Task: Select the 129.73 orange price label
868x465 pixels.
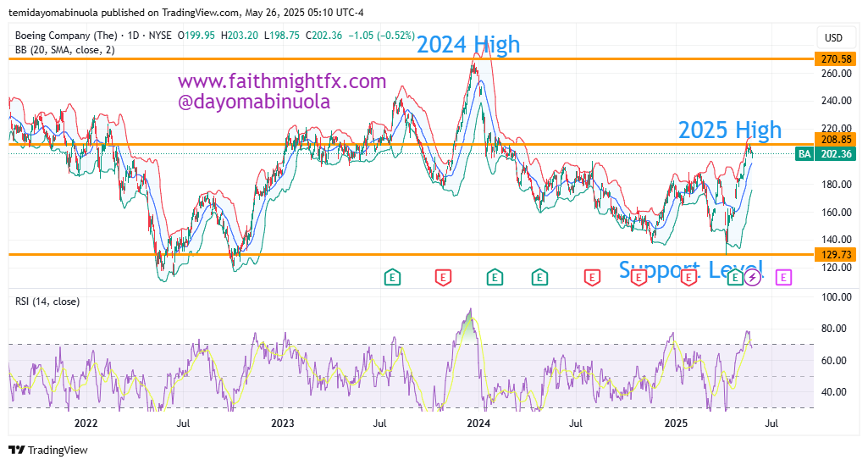Action: [836, 255]
